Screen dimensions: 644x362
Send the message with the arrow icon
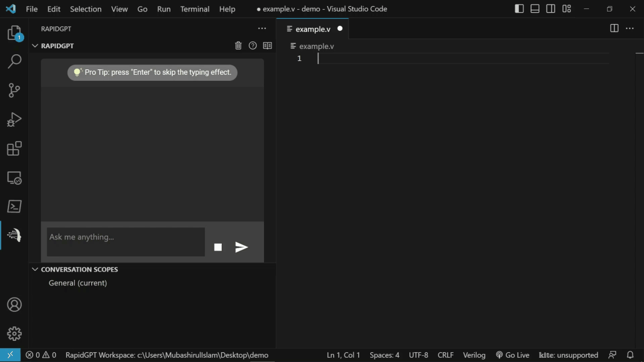242,247
